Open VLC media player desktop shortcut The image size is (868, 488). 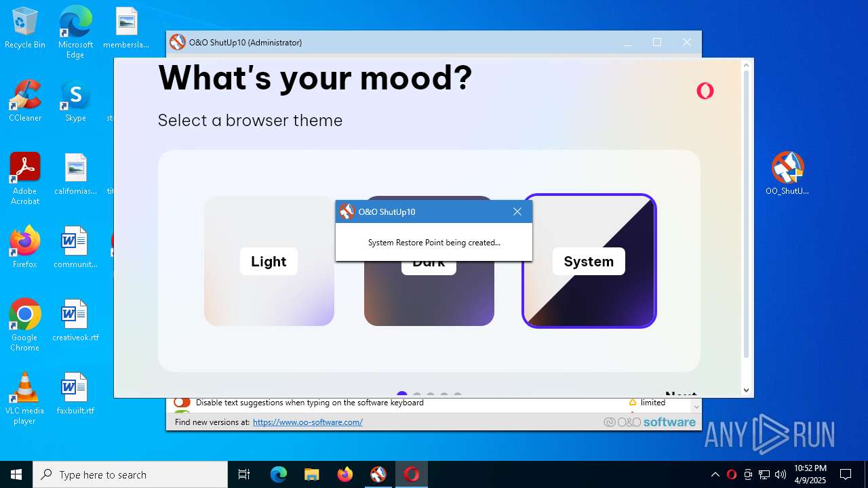[x=25, y=398]
